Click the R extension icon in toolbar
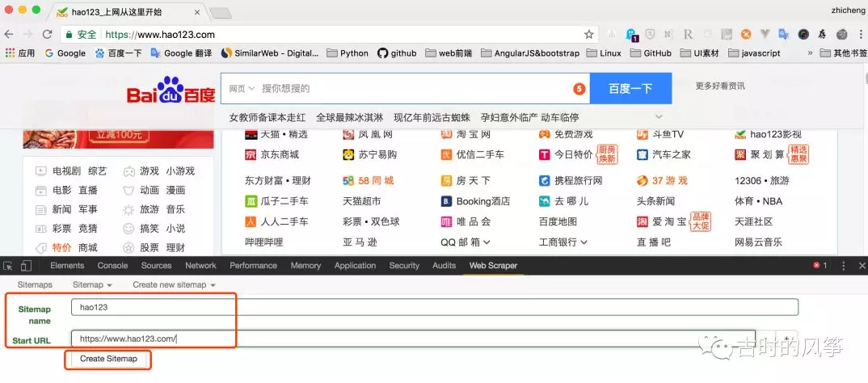The width and height of the screenshot is (868, 383). click(x=688, y=34)
